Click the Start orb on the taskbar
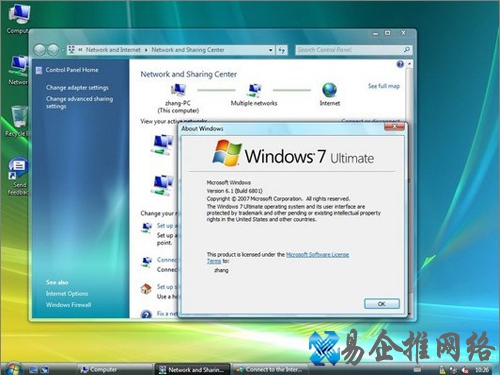500x375 pixels. pyautogui.click(x=13, y=369)
